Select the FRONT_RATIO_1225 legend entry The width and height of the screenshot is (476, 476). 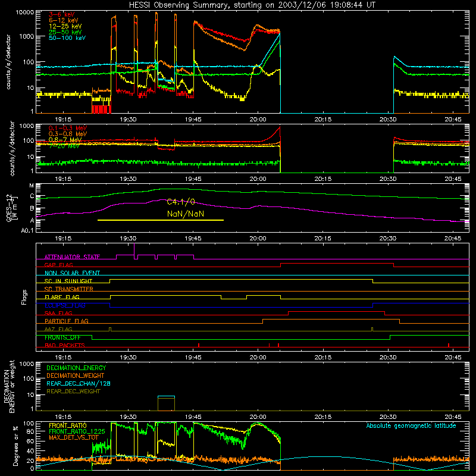click(77, 431)
